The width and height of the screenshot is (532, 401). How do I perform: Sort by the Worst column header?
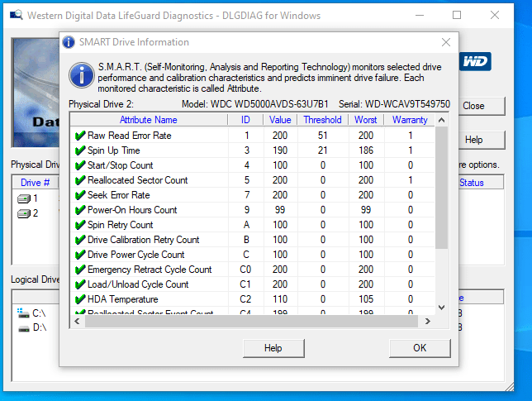pos(366,120)
